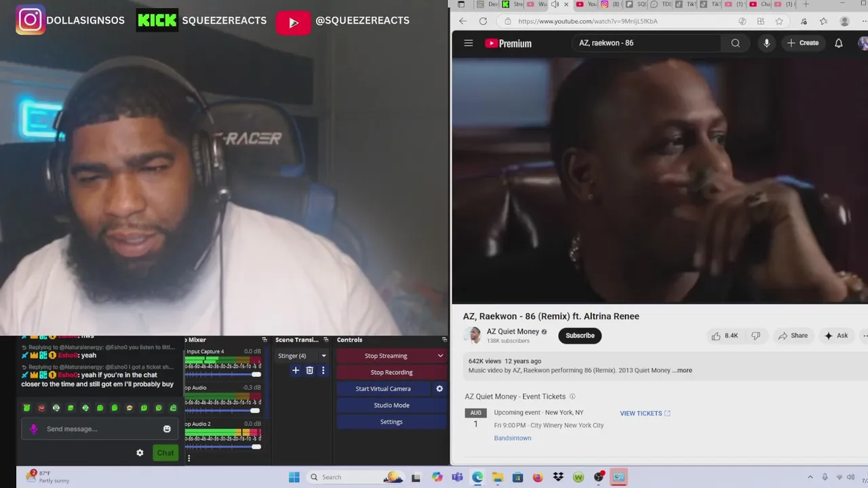
Task: Click the Windows taskbar Search box
Action: click(354, 477)
